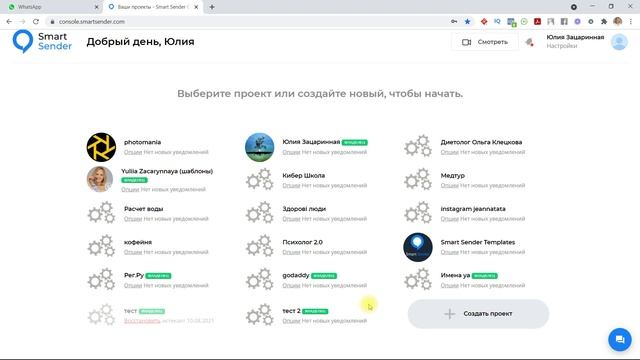Screen dimensions: 640x360
Task: Click the Smart Sender logo
Action: click(x=42, y=42)
